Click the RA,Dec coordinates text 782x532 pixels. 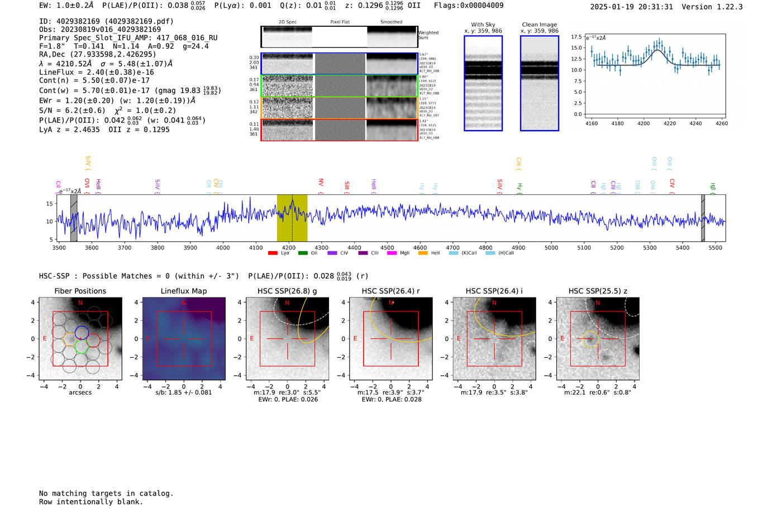click(98, 55)
